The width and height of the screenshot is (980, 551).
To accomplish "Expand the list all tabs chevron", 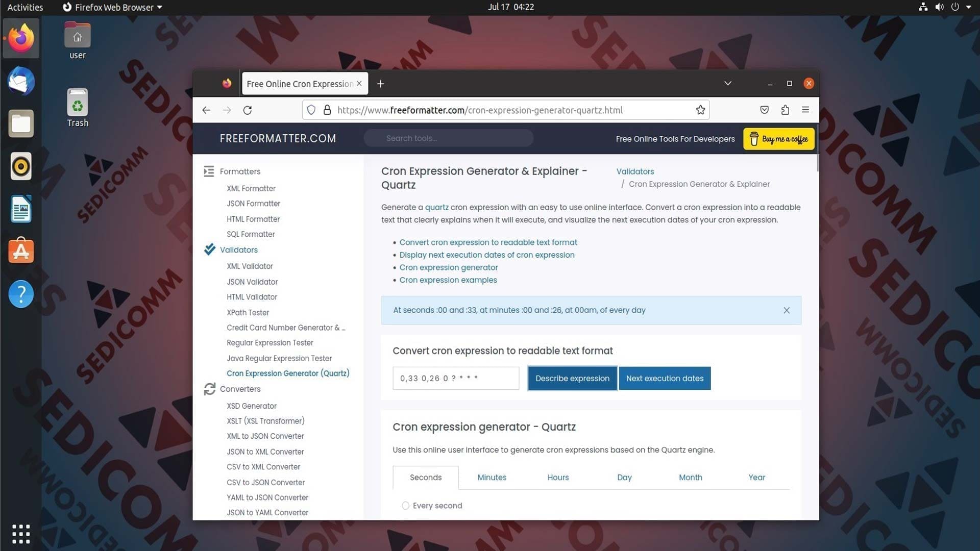I will pyautogui.click(x=728, y=83).
